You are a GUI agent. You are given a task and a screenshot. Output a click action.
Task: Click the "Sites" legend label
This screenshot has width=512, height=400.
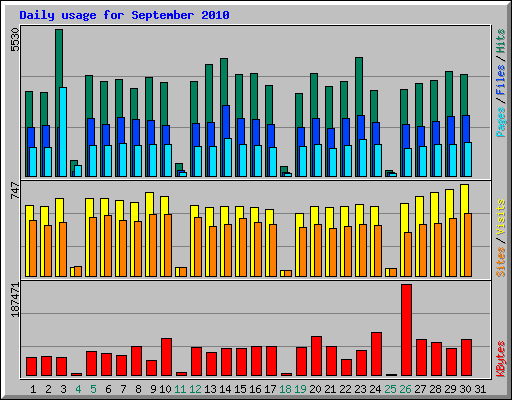tap(501, 262)
